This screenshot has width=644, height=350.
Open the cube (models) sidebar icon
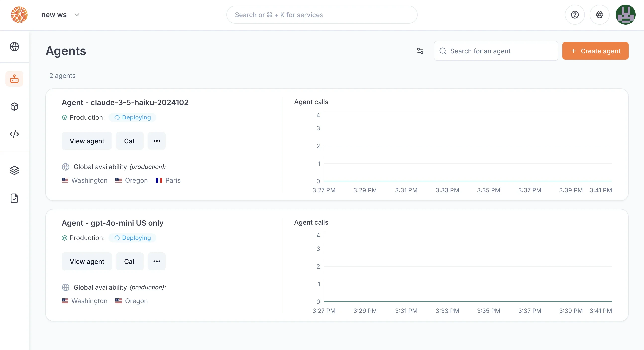click(14, 106)
